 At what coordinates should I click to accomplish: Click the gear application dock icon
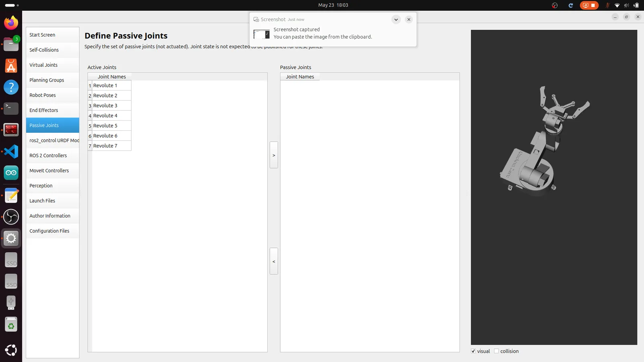pos(11,238)
